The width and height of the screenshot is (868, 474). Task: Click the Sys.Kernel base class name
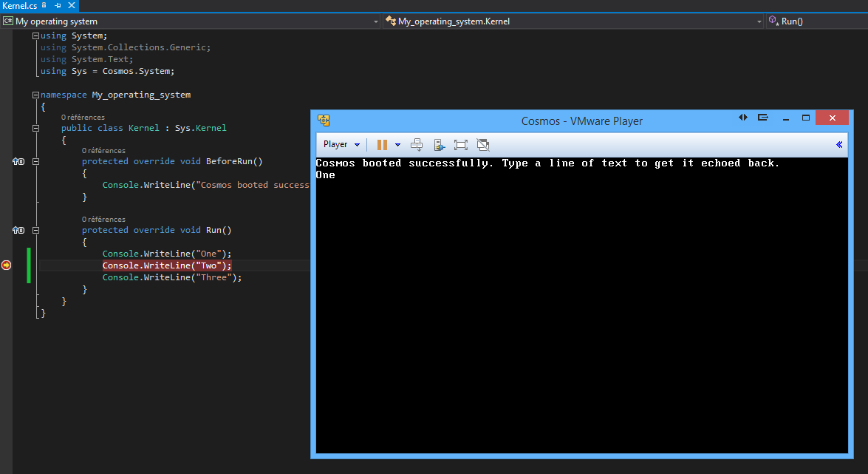click(x=200, y=128)
